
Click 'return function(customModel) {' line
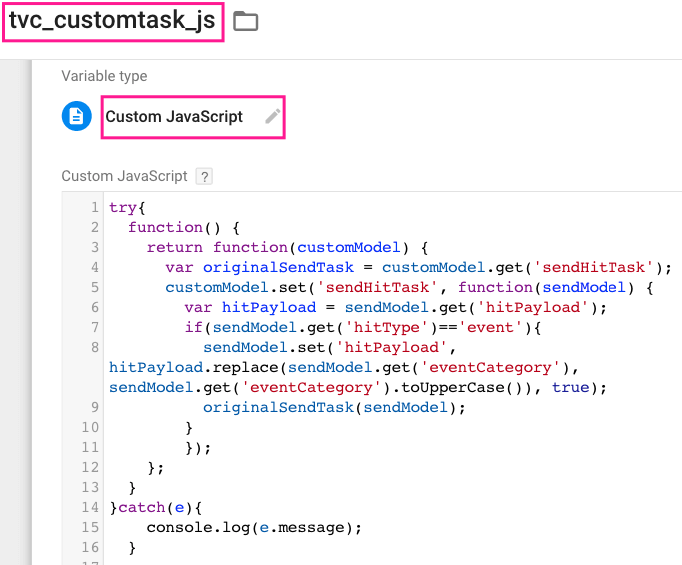coord(288,247)
